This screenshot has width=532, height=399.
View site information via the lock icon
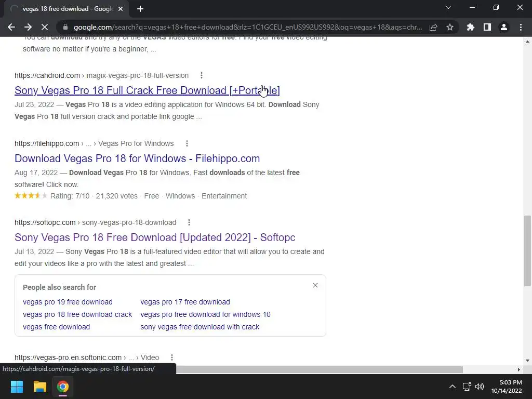[x=65, y=27]
